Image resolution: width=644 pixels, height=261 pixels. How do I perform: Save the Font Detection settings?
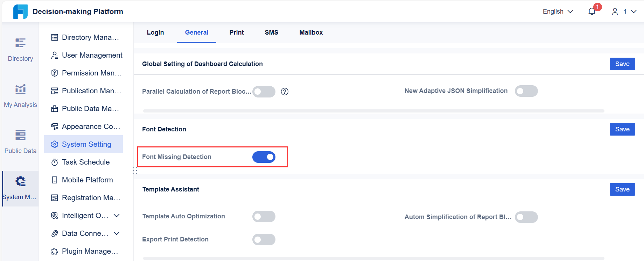point(622,129)
